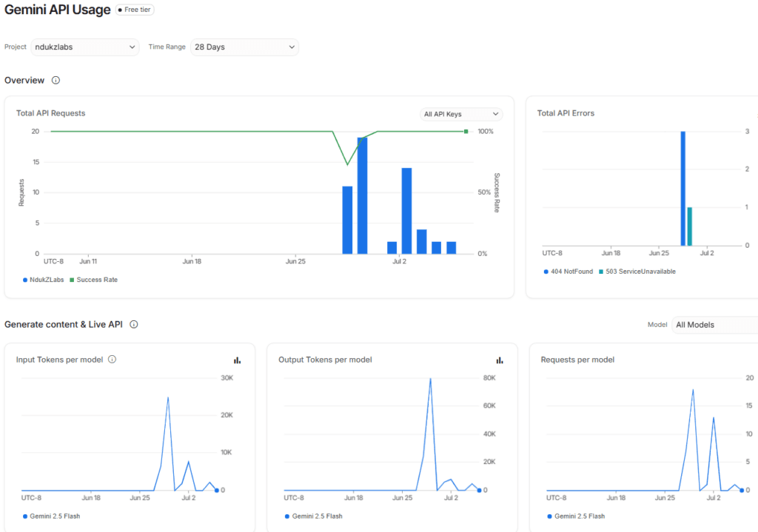Click info icon next to Input Tokens per model
The image size is (758, 532).
pos(113,359)
